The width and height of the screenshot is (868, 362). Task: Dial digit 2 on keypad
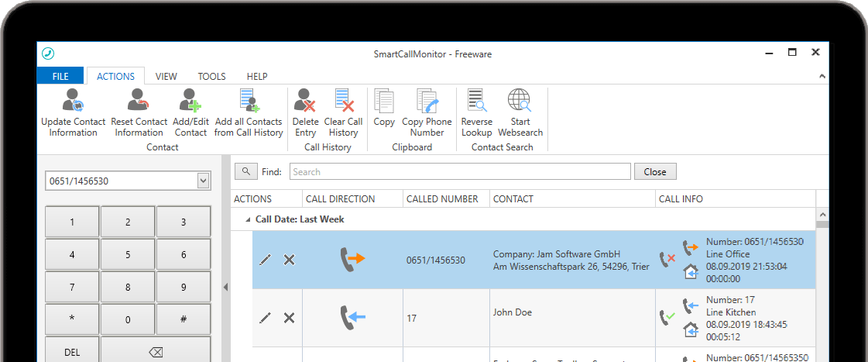(128, 222)
